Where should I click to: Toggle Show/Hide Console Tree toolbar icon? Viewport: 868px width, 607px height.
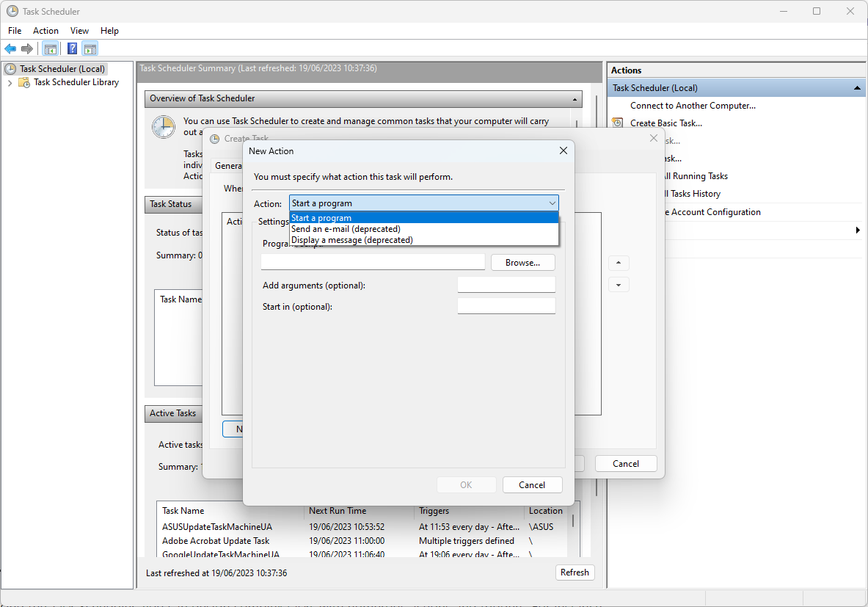(50, 49)
